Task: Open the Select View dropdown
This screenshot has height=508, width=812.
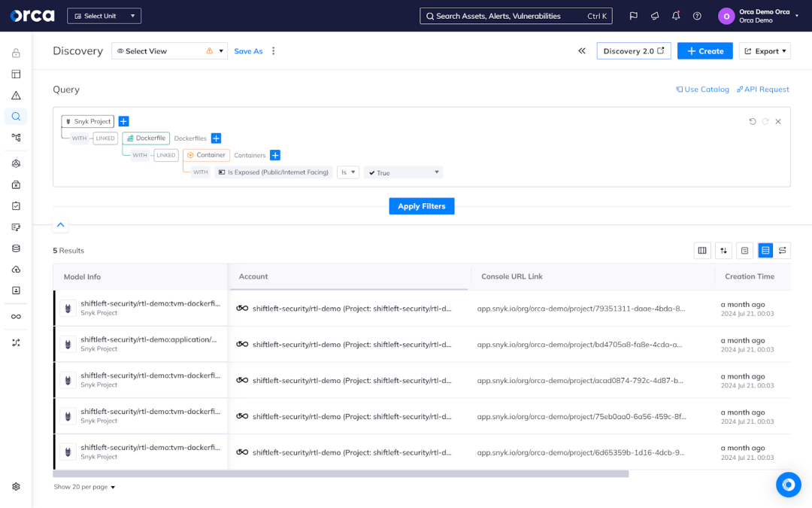Action: coord(169,51)
